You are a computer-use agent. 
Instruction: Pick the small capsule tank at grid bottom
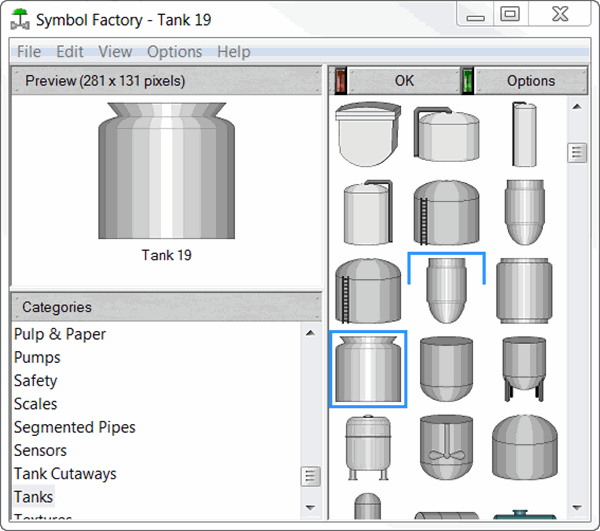click(367, 506)
